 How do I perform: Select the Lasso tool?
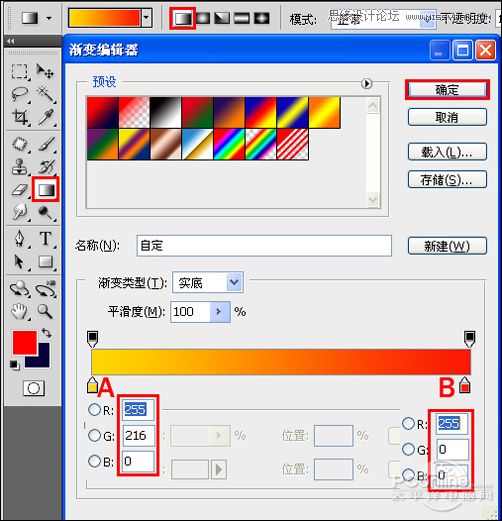pos(19,94)
